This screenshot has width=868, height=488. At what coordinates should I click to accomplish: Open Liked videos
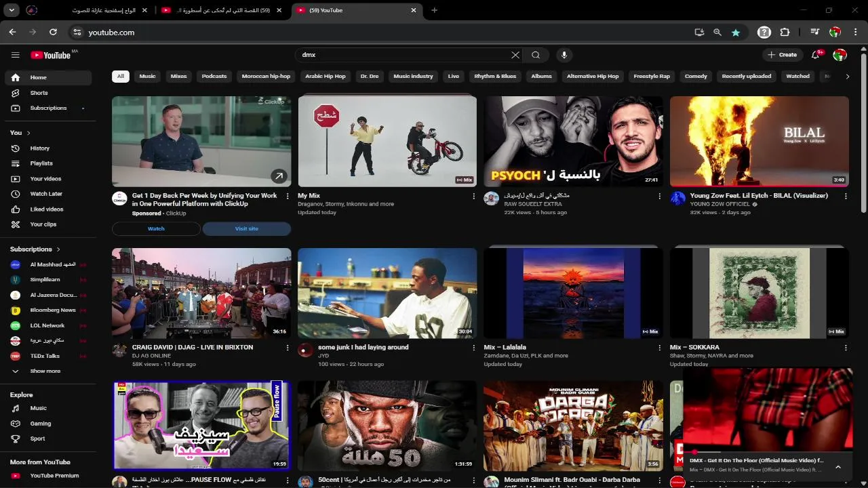(x=47, y=209)
